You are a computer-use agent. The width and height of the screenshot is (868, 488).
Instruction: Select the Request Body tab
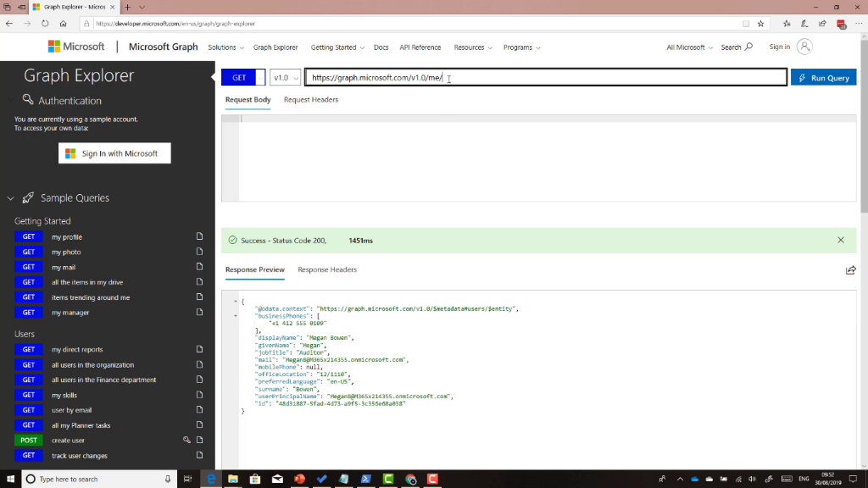(248, 100)
